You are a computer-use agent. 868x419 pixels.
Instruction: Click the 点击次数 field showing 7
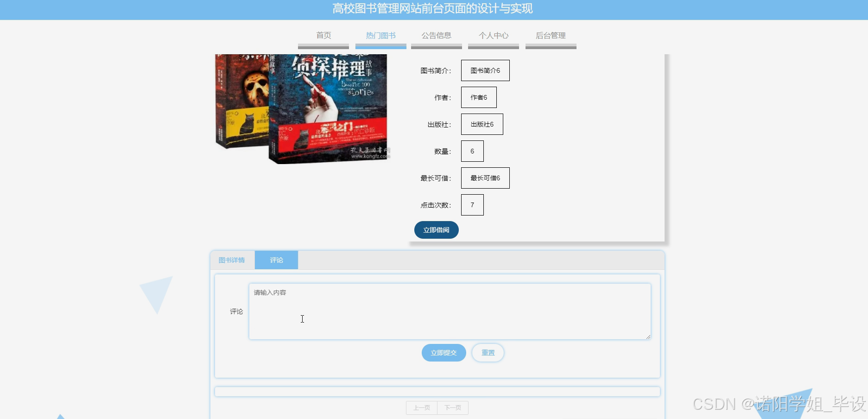(472, 204)
